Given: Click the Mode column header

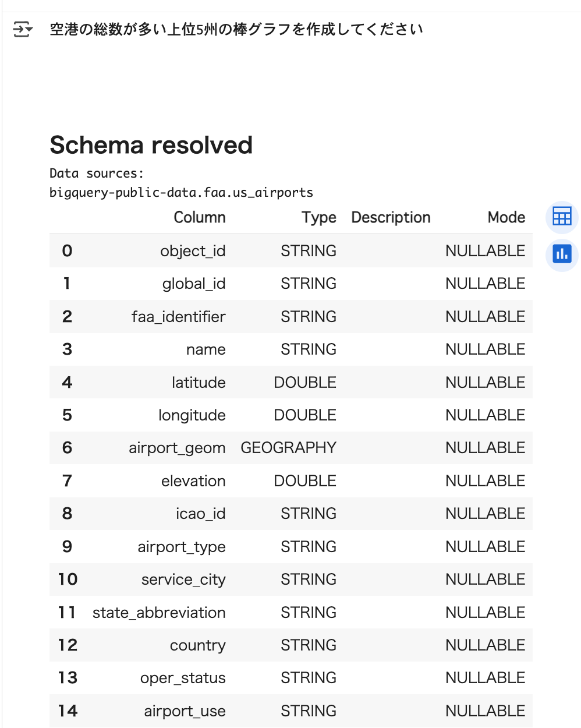Looking at the screenshot, I should (506, 217).
